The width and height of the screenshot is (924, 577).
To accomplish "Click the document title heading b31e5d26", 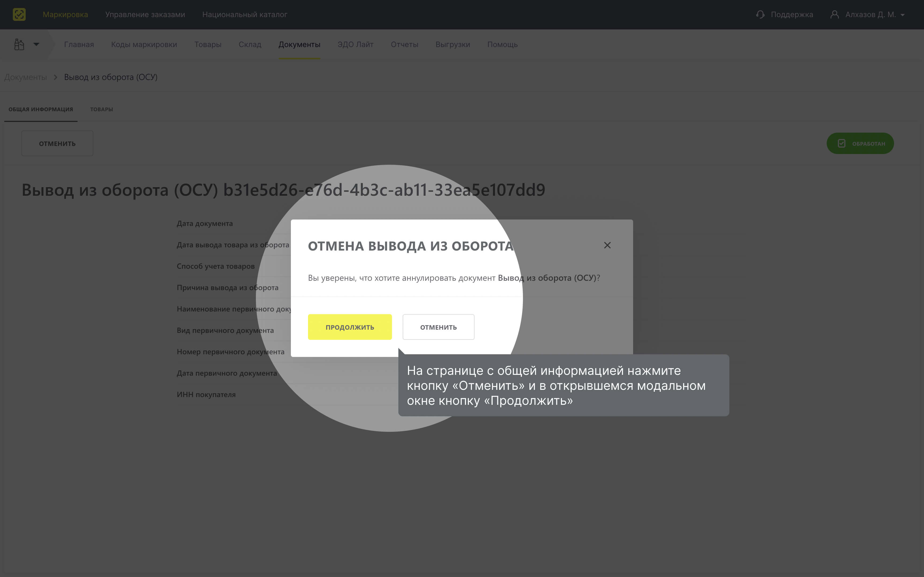I will 283,190.
